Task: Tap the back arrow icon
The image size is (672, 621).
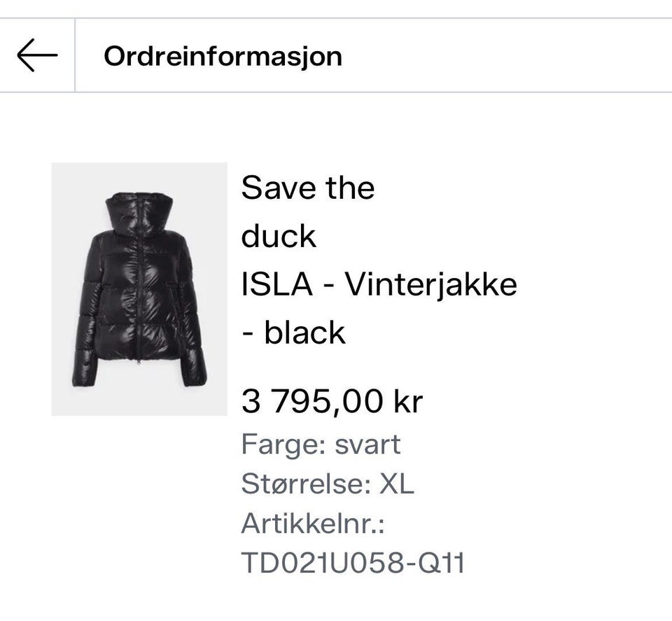Action: tap(36, 55)
